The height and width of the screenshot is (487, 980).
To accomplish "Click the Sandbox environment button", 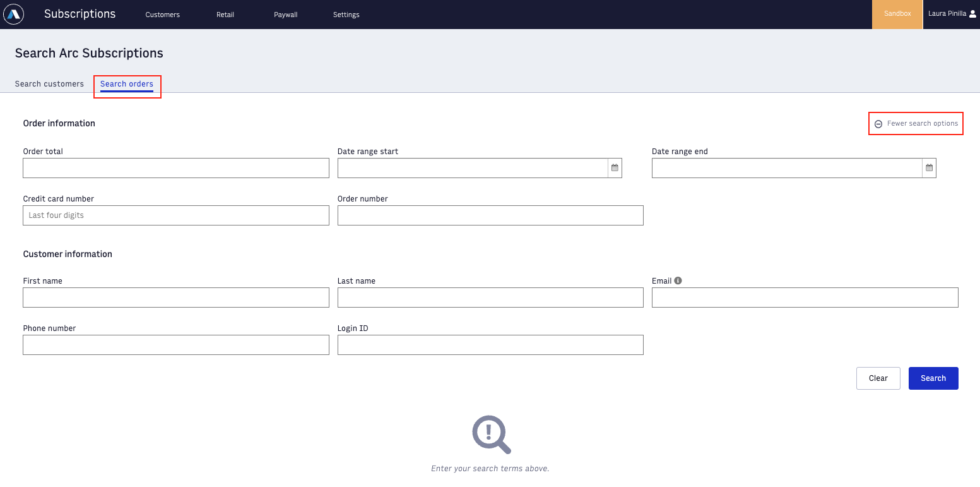I will [897, 14].
